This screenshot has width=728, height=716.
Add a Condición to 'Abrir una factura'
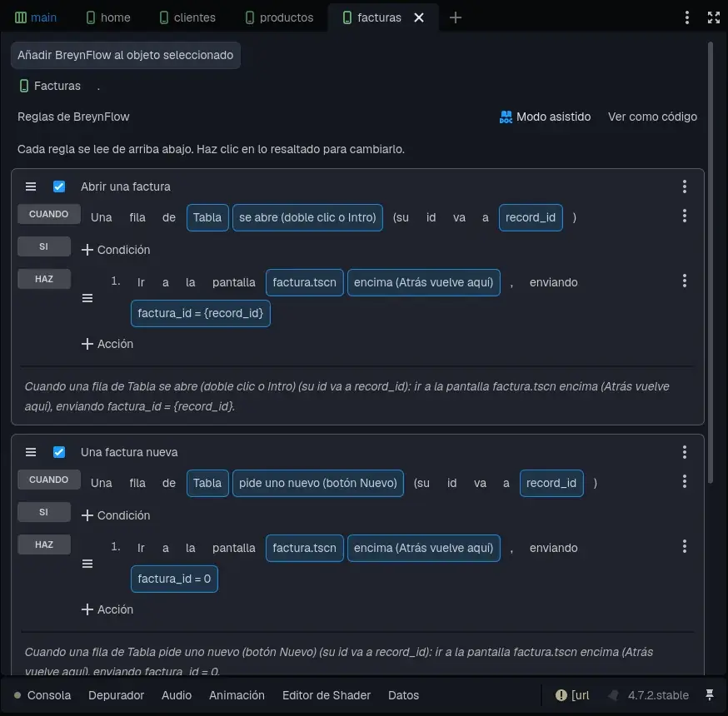(x=116, y=250)
